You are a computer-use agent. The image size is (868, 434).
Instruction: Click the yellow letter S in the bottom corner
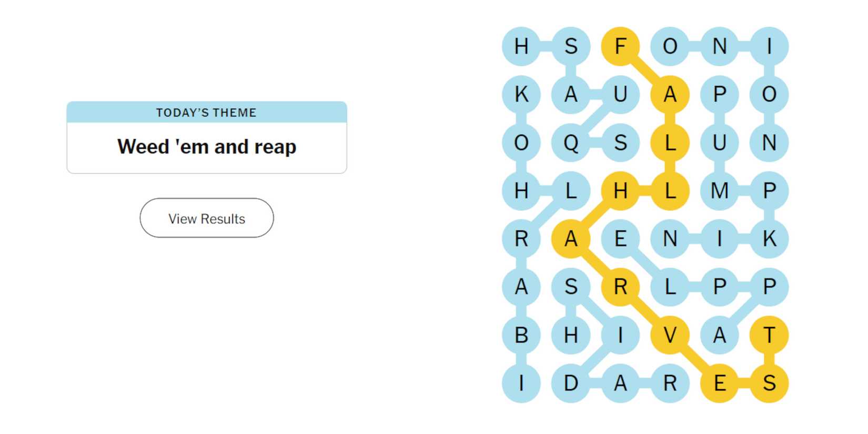(769, 383)
